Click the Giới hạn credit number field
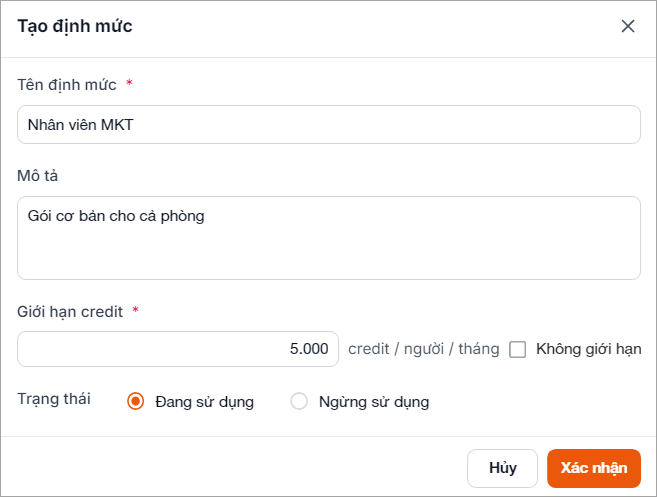The width and height of the screenshot is (657, 497). [x=178, y=349]
